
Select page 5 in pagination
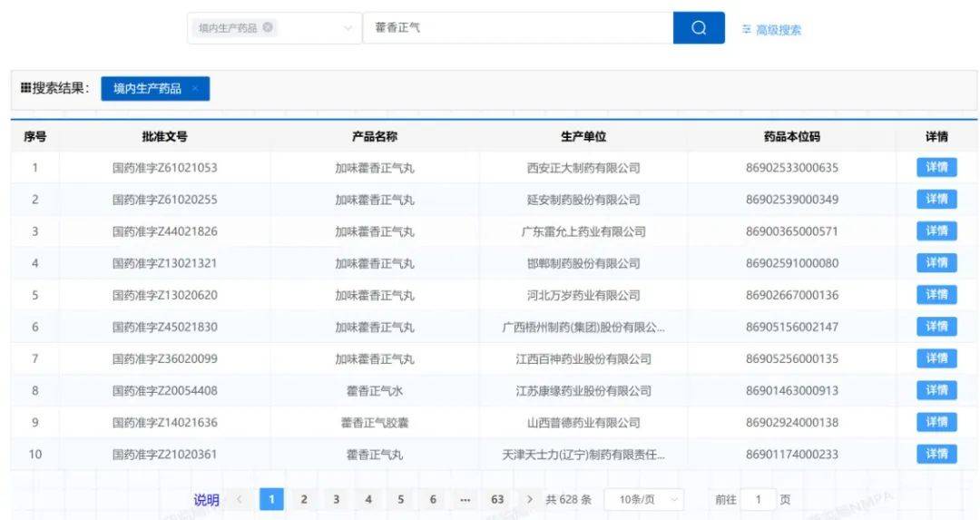400,499
